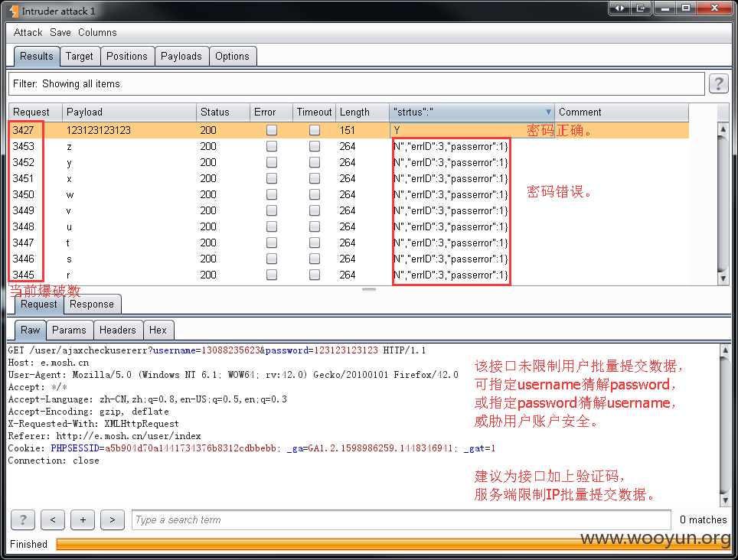Click the search help question-mark button
Viewport: 738px width, 560px height.
(x=23, y=519)
